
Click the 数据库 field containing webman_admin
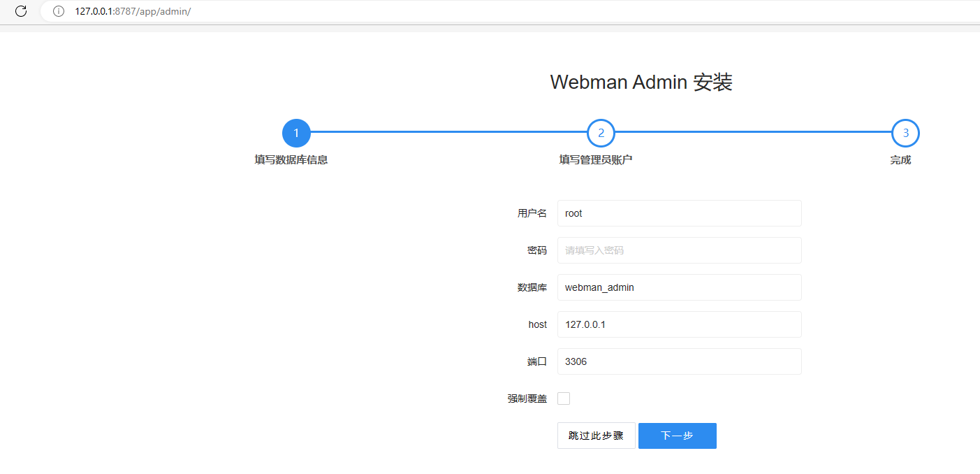pos(679,287)
